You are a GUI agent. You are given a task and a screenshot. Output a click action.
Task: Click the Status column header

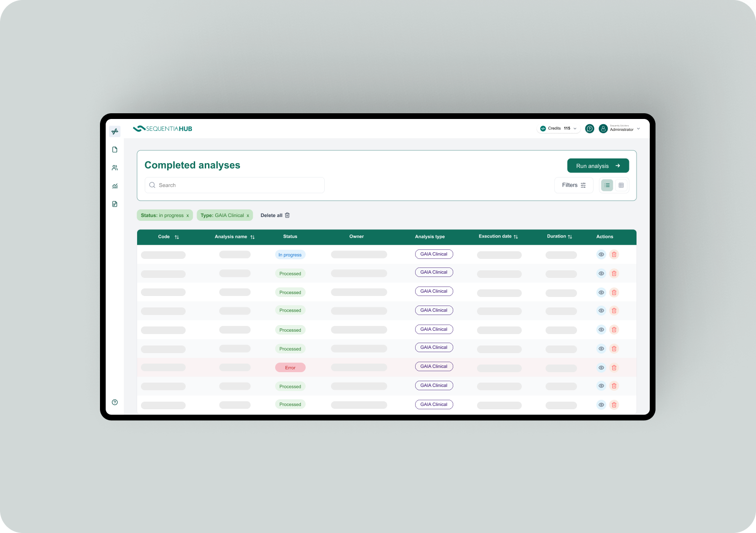[x=290, y=237]
